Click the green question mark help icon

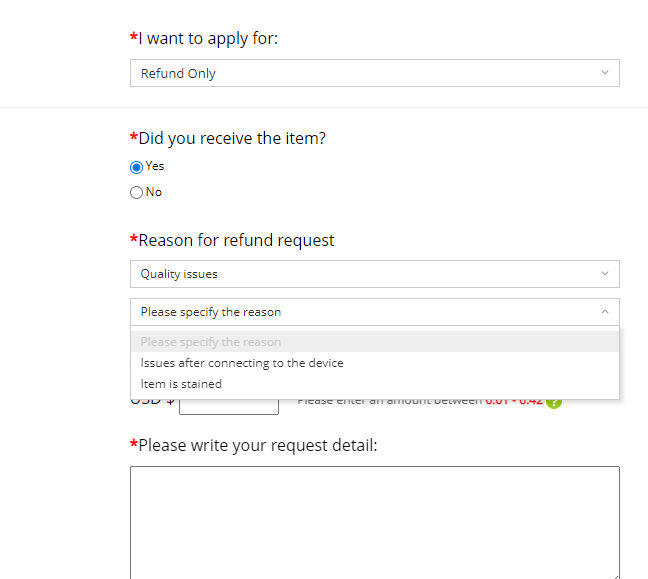click(554, 403)
